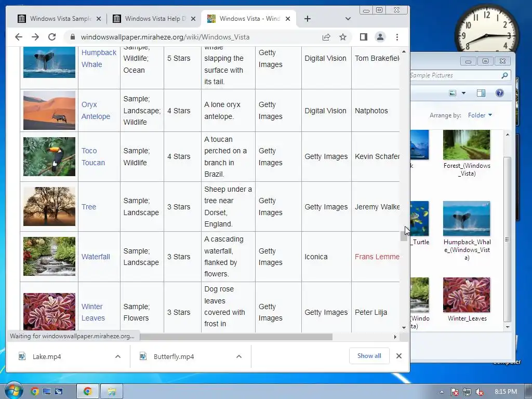Click the table's horizontal scrollbar thumb
Screen dimensions: 532x399
click(236, 337)
